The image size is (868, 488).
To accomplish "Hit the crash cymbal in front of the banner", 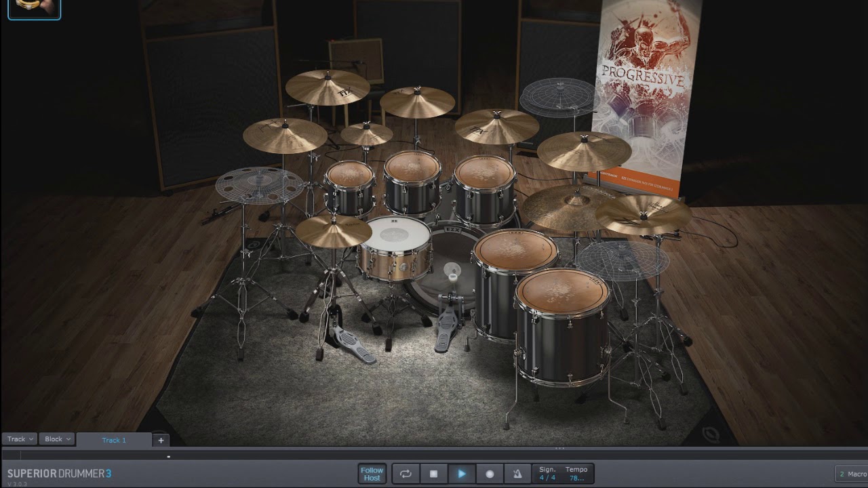I will [584, 150].
